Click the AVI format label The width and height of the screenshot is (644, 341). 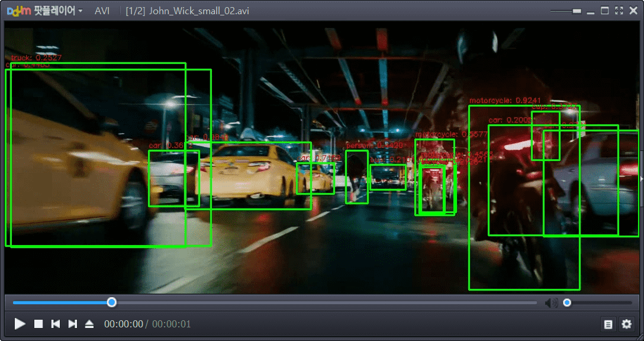(102, 11)
